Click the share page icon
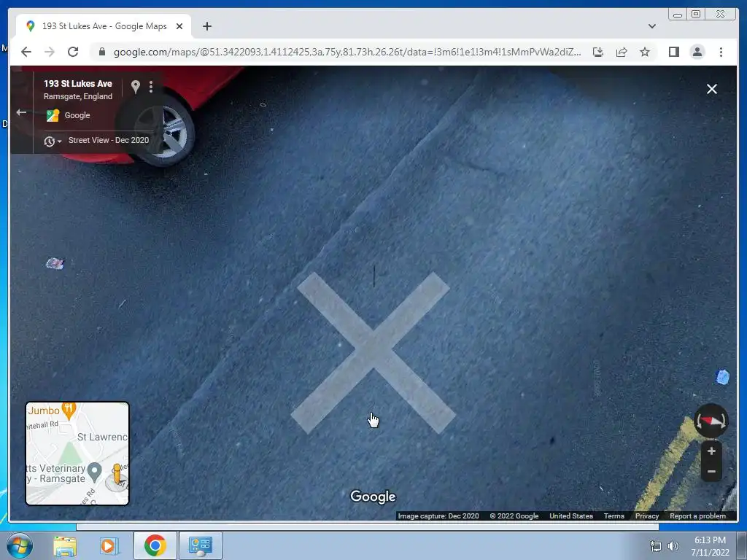The width and height of the screenshot is (747, 560). [x=622, y=52]
